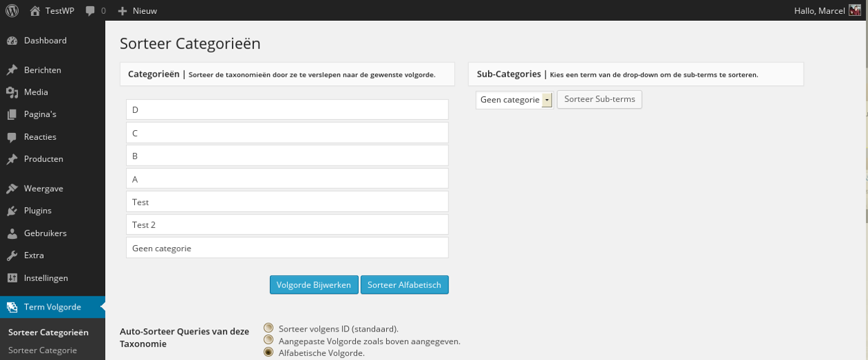Click the WordPress logo icon
Viewport: 868px width, 360px height.
(x=12, y=10)
